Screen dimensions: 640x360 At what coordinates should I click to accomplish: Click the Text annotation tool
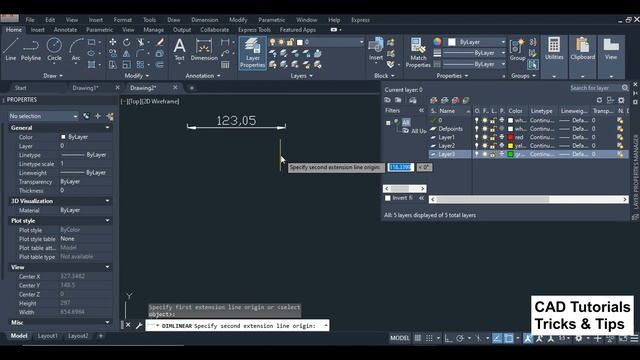[x=180, y=49]
